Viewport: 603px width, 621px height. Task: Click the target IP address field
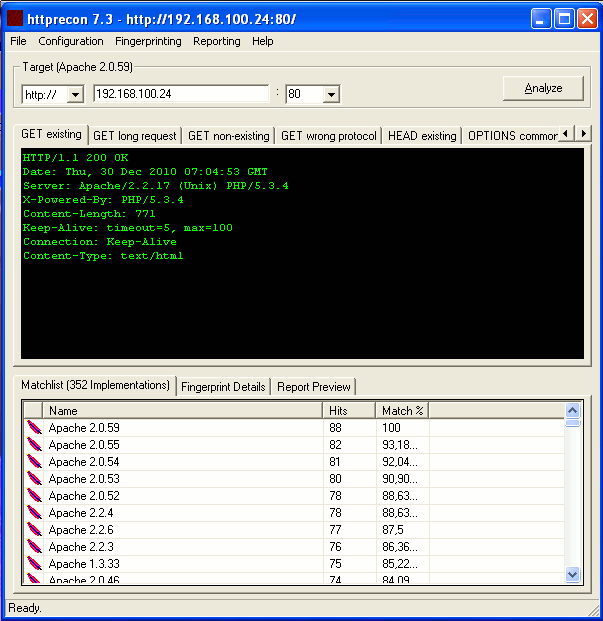click(180, 94)
